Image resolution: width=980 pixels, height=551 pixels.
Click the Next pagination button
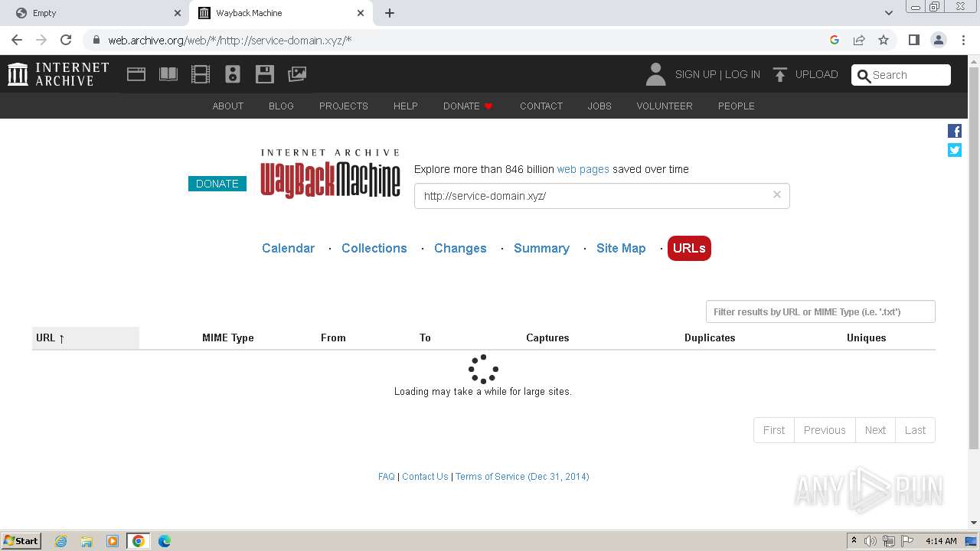[875, 430]
